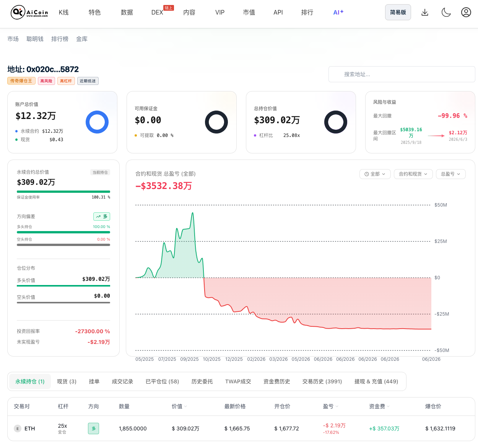
Task: Open the AI+ menu item
Action: pos(338,13)
